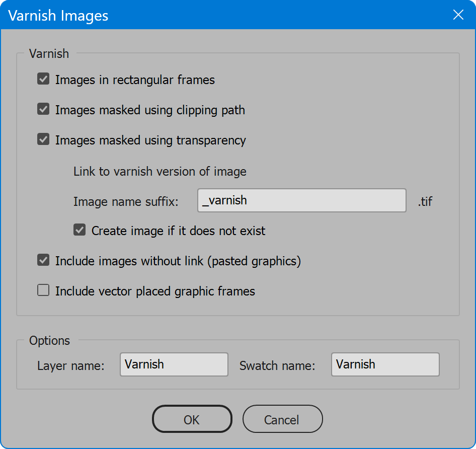
Task: Uncheck Images in rectangular frames checkbox
Action: 43,79
